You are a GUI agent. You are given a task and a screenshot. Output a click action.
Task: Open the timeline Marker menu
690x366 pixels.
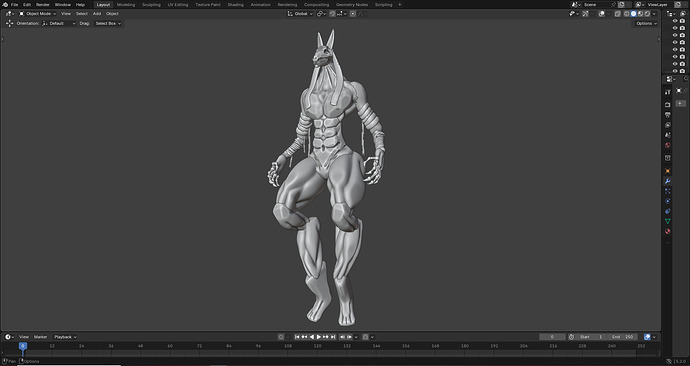40,337
